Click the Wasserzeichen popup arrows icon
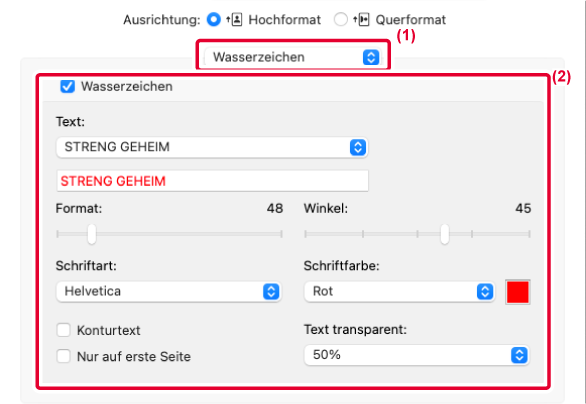The width and height of the screenshot is (586, 404). pyautogui.click(x=371, y=57)
